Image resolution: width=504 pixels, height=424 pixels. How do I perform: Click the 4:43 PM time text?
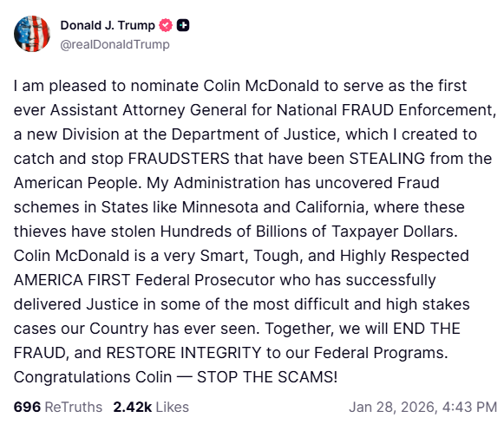(x=469, y=407)
